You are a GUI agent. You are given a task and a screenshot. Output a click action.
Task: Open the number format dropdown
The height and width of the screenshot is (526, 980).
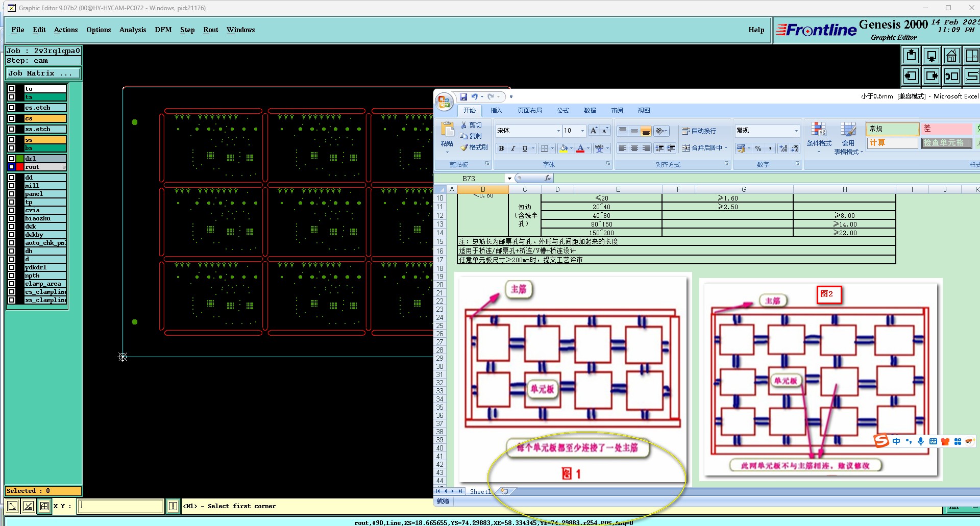click(796, 131)
